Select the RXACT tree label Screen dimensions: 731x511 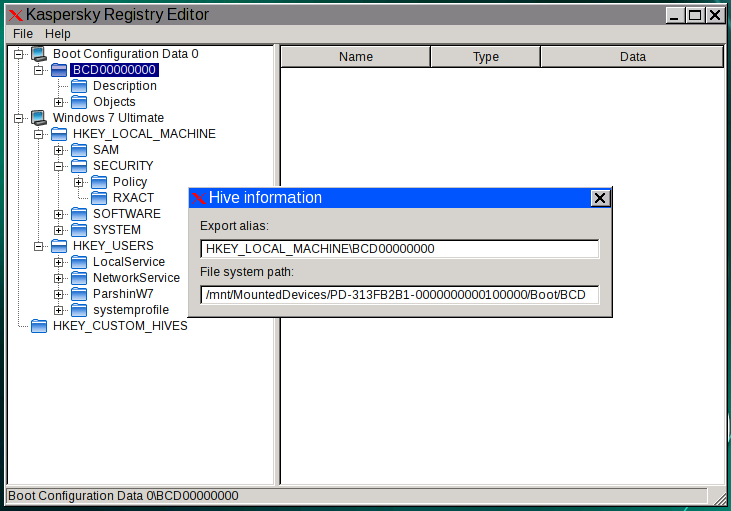point(133,198)
